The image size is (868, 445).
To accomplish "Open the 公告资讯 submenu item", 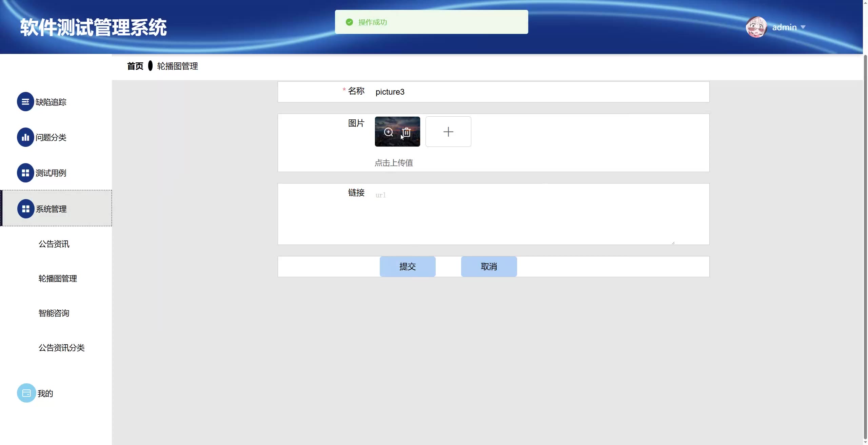I will pyautogui.click(x=54, y=244).
